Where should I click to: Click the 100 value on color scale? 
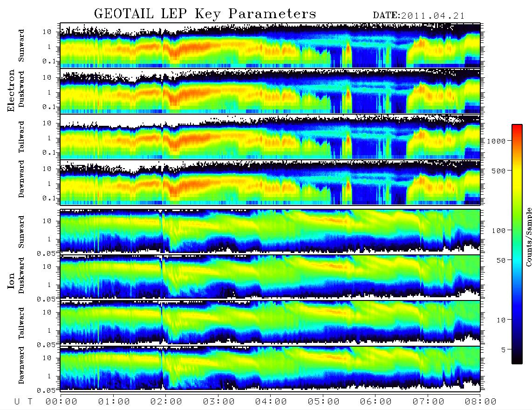point(499,231)
